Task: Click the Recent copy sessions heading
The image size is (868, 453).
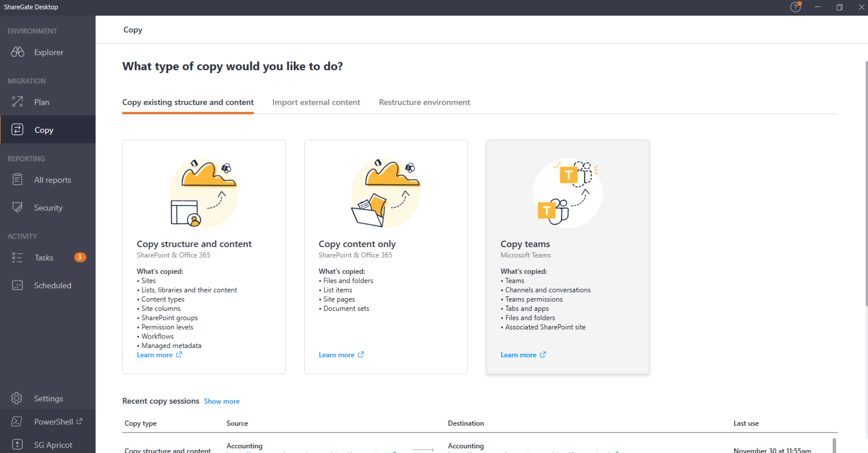Action: click(x=161, y=401)
